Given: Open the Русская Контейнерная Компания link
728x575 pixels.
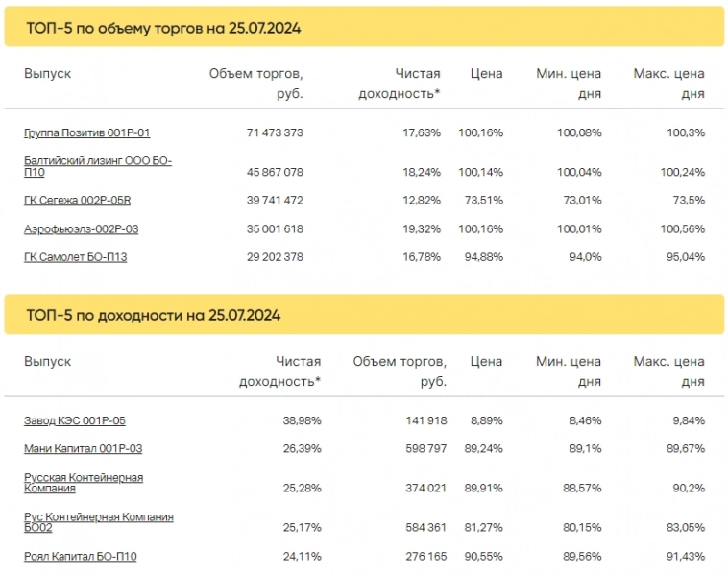Looking at the screenshot, I should (x=83, y=482).
